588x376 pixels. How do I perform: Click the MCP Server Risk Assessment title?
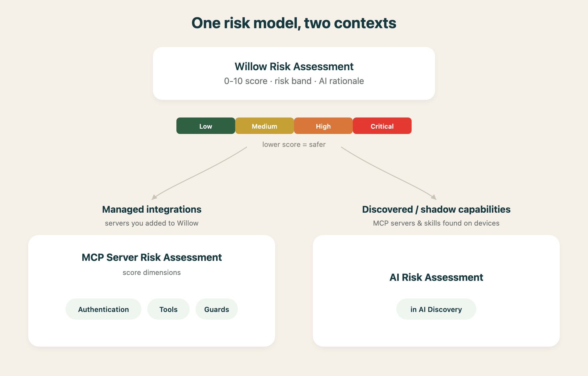click(x=152, y=257)
